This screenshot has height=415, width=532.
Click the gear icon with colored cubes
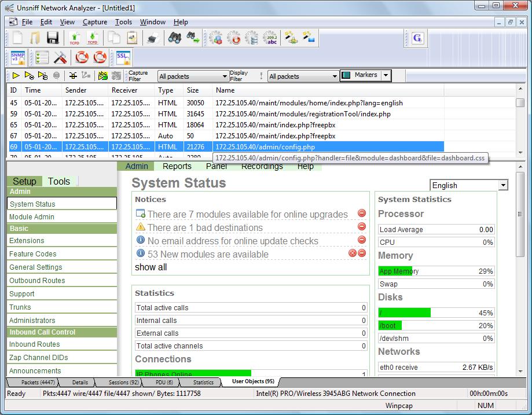pyautogui.click(x=215, y=38)
